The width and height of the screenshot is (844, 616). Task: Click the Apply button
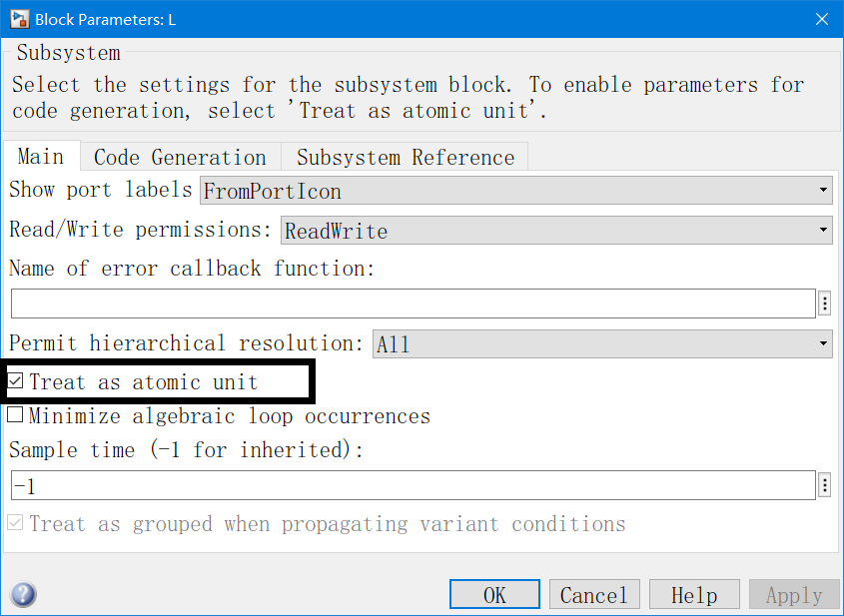tap(794, 595)
